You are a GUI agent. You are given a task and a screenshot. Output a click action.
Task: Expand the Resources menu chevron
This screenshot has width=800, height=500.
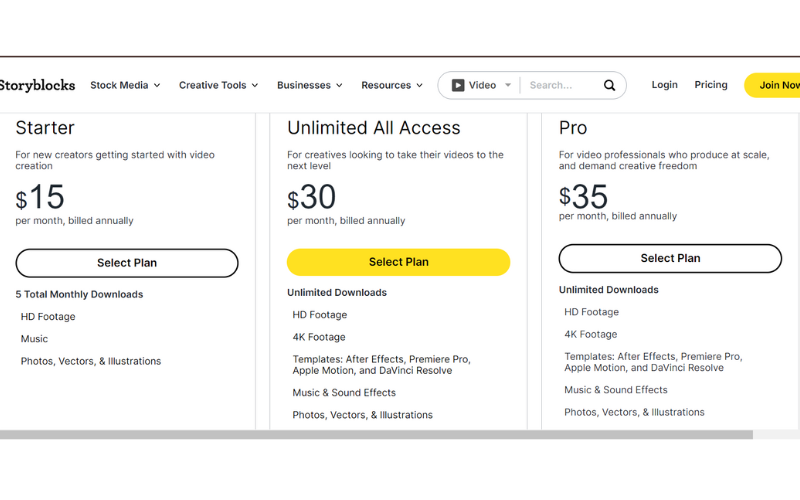(419, 85)
